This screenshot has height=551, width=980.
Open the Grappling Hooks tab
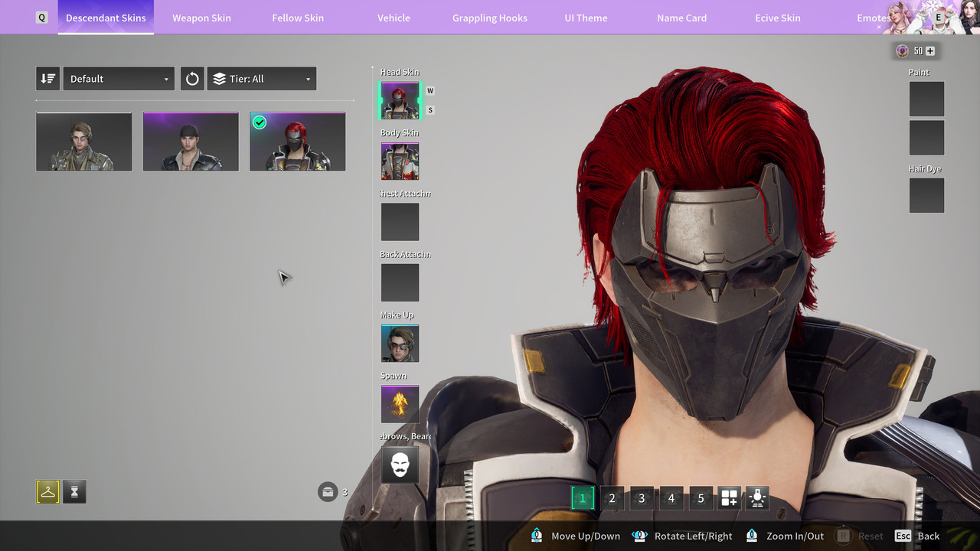[490, 18]
